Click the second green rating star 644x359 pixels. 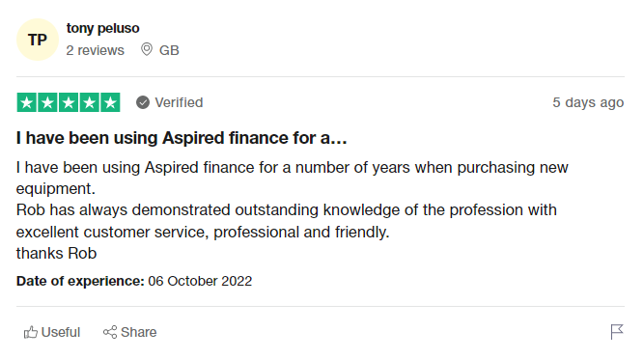coord(47,102)
